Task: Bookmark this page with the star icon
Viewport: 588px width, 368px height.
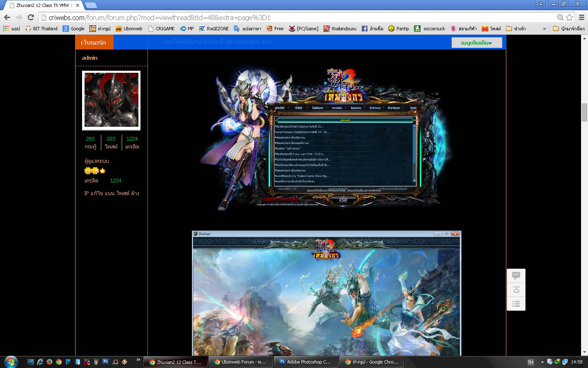Action: (570, 18)
